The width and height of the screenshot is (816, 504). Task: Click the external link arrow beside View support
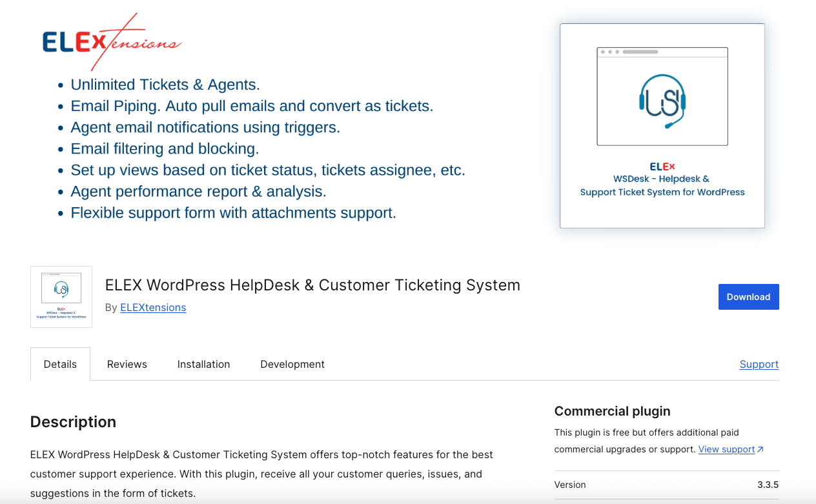pyautogui.click(x=760, y=449)
